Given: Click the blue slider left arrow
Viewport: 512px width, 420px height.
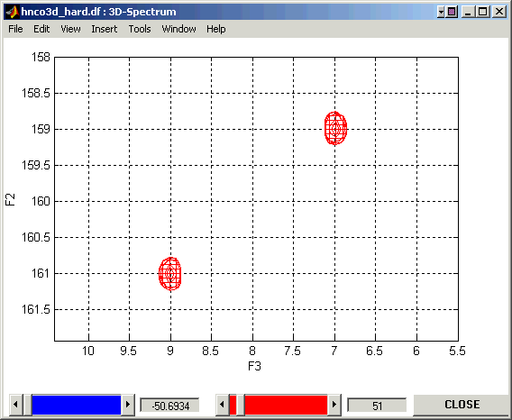Looking at the screenshot, I should coord(15,405).
